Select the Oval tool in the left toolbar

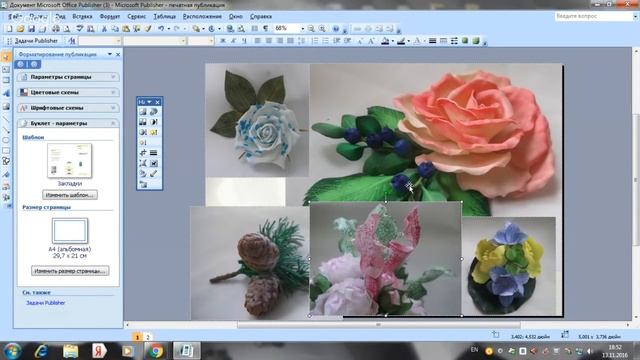click(6, 140)
